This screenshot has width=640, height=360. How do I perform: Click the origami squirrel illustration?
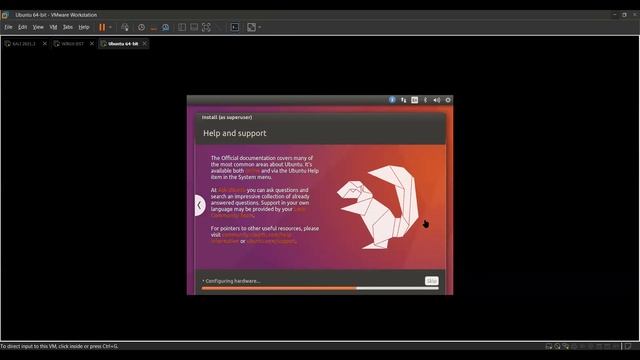pos(378,207)
